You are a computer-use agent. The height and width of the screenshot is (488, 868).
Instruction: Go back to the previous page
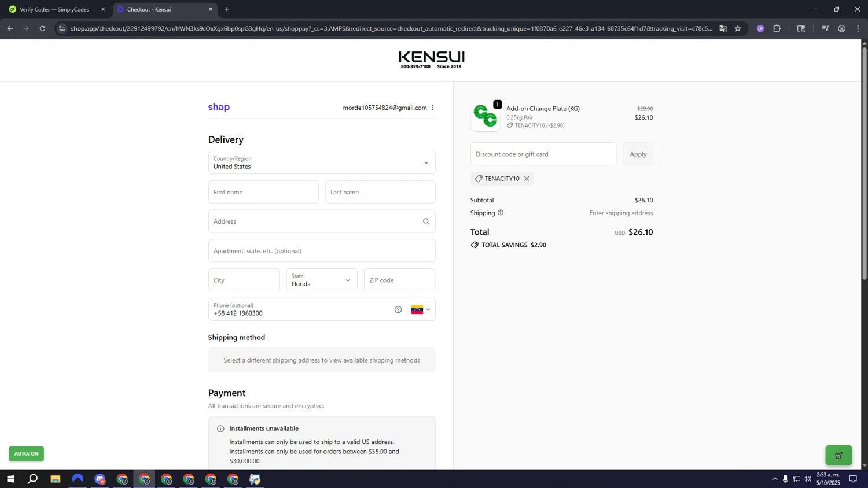click(x=10, y=28)
